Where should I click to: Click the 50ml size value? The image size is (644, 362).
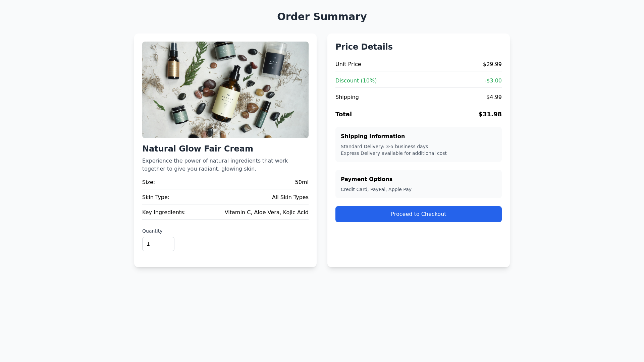coord(302,182)
